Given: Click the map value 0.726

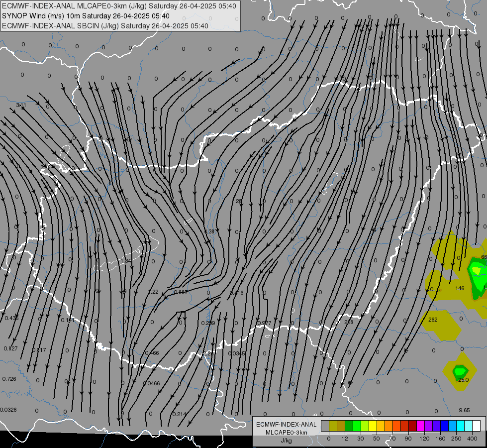Looking at the screenshot, I should (9, 379).
